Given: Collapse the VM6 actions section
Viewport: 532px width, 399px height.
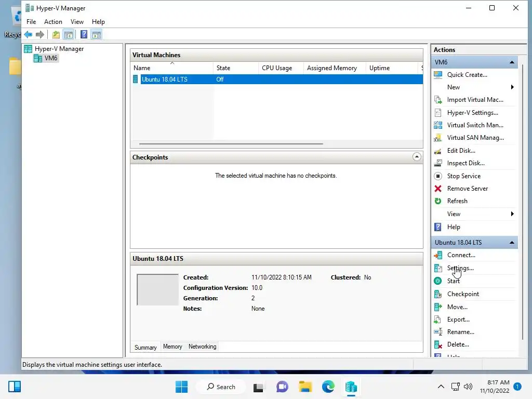Looking at the screenshot, I should [512, 62].
